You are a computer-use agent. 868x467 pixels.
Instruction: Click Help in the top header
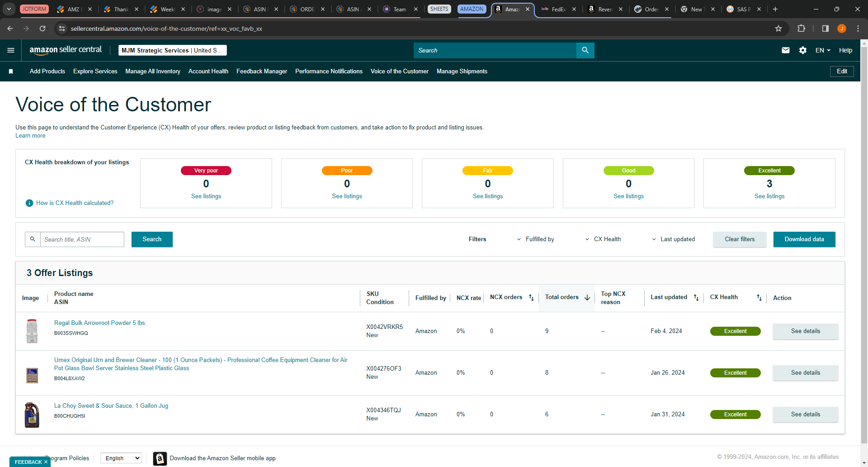point(845,50)
